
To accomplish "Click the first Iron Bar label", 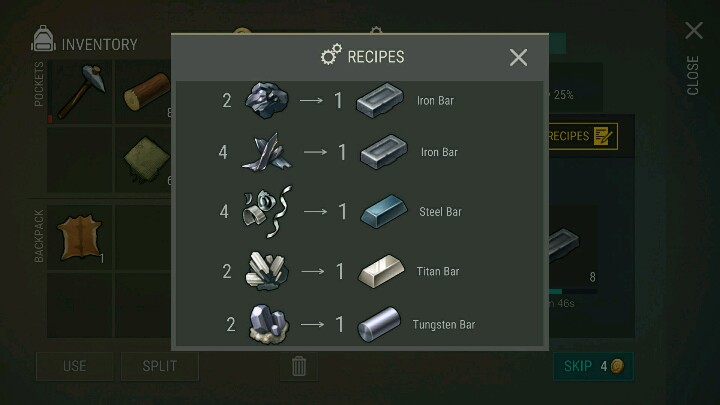I will coord(435,101).
